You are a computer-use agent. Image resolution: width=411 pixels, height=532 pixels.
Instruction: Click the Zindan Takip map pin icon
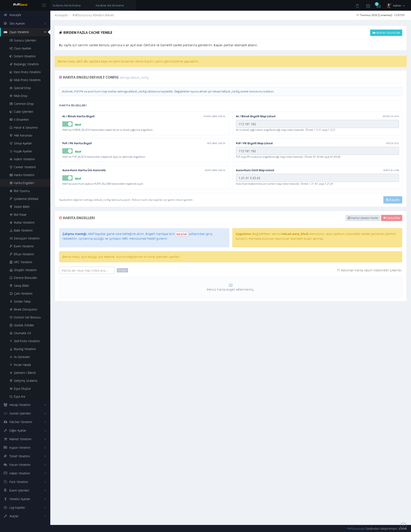click(11, 302)
